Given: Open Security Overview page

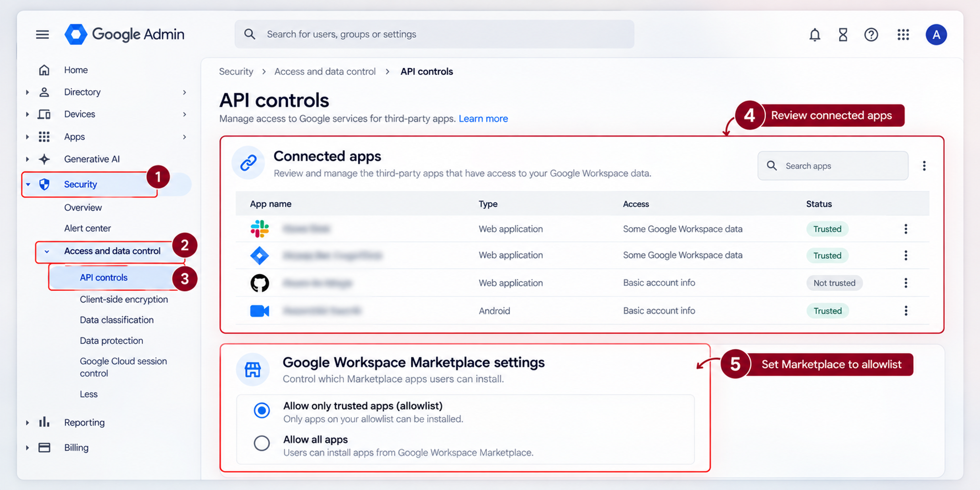Looking at the screenshot, I should coord(83,208).
